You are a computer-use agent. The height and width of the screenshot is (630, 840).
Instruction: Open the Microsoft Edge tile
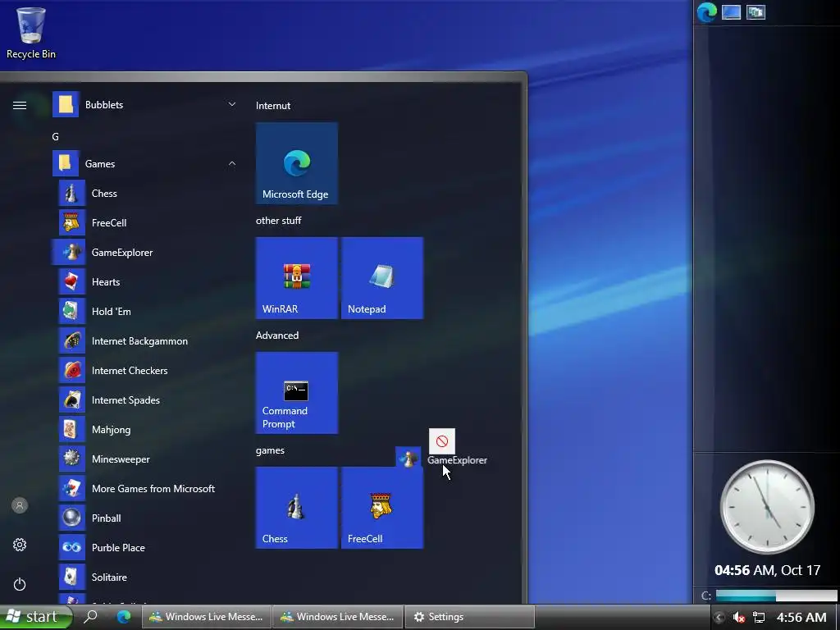pos(297,163)
